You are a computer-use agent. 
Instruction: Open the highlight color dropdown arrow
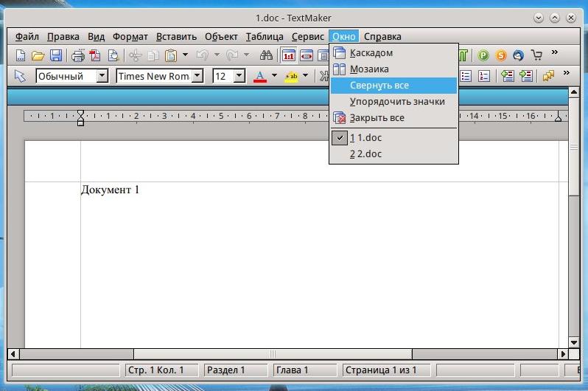pos(306,75)
